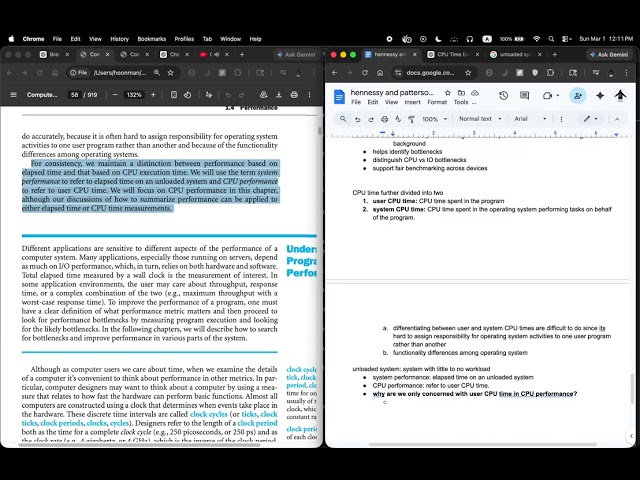Viewport: 640px width, 480px height.
Task: Click Ask Gemini in PDF window
Action: [x=296, y=54]
